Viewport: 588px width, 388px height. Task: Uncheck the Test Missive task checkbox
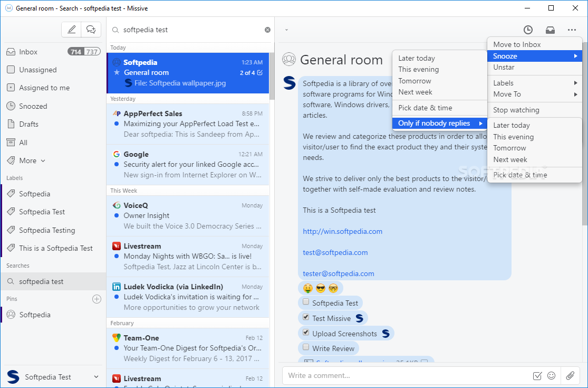(306, 317)
